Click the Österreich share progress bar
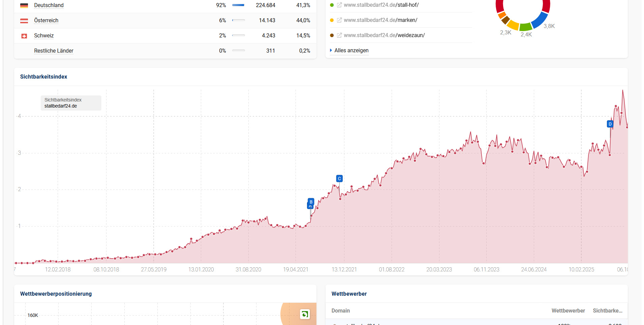This screenshot has width=644, height=325. (x=238, y=21)
